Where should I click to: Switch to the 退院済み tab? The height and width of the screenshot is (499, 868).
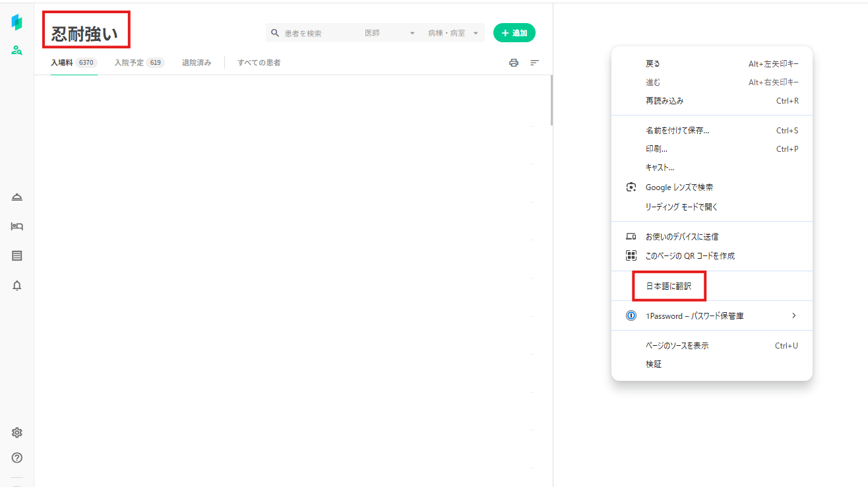tap(197, 63)
